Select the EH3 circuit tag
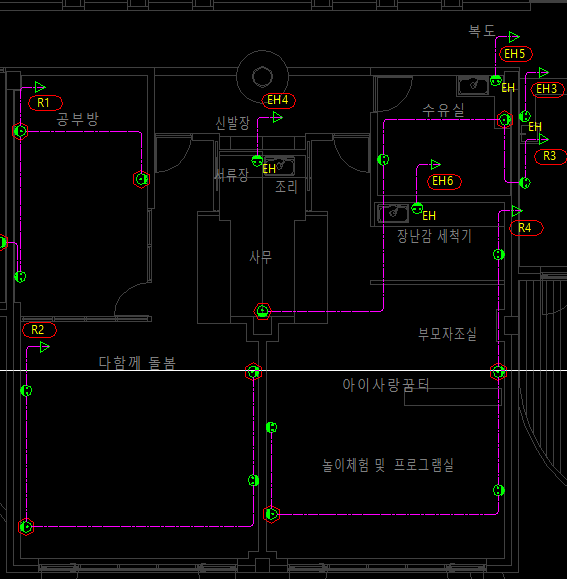This screenshot has height=579, width=567. [x=547, y=89]
